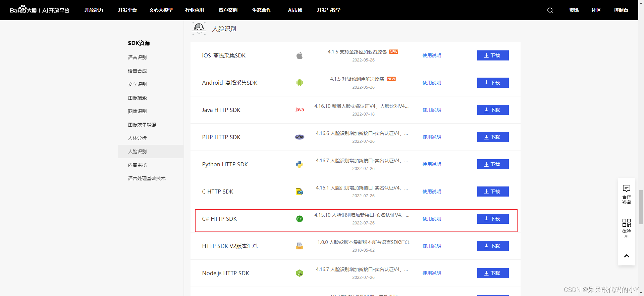Select 图像效果增强 in the SDK sidebar
Screen dimensions: 644x296
click(x=142, y=125)
